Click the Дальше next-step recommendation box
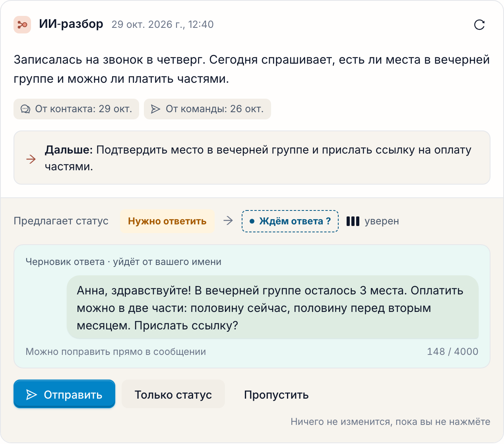The image size is (504, 444). [x=252, y=158]
